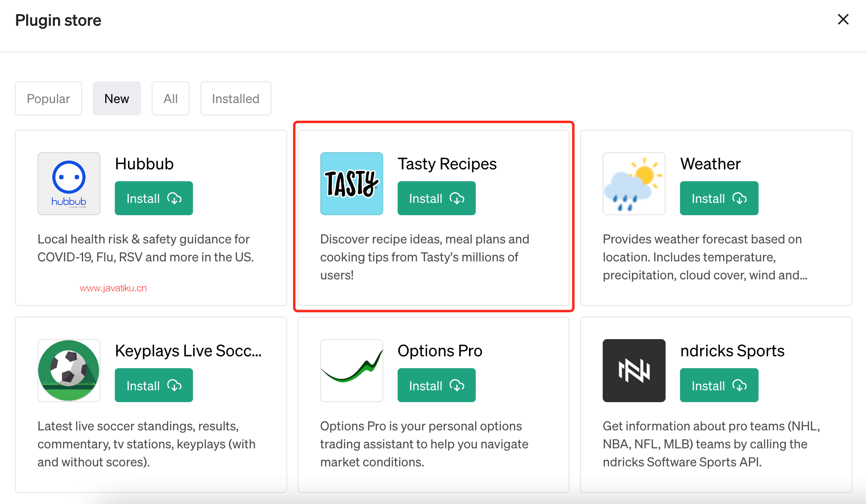The width and height of the screenshot is (866, 504).
Task: Click the pro teams API description
Action: (711, 444)
